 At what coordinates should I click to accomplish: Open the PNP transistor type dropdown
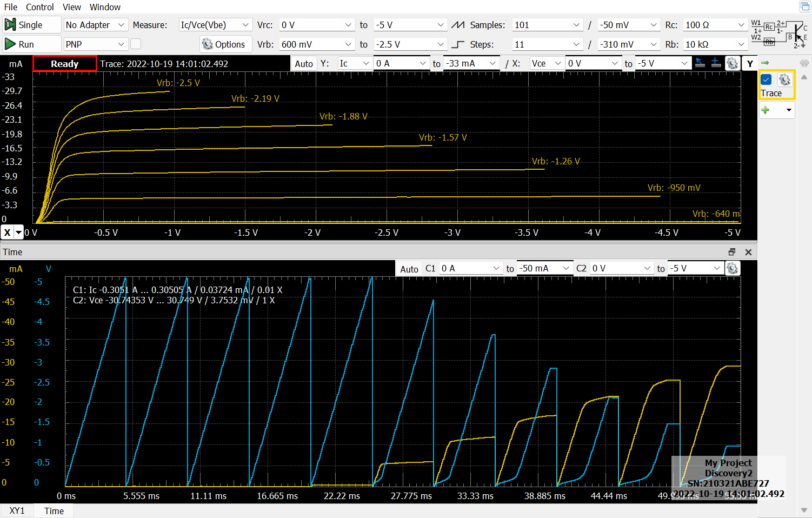point(96,44)
